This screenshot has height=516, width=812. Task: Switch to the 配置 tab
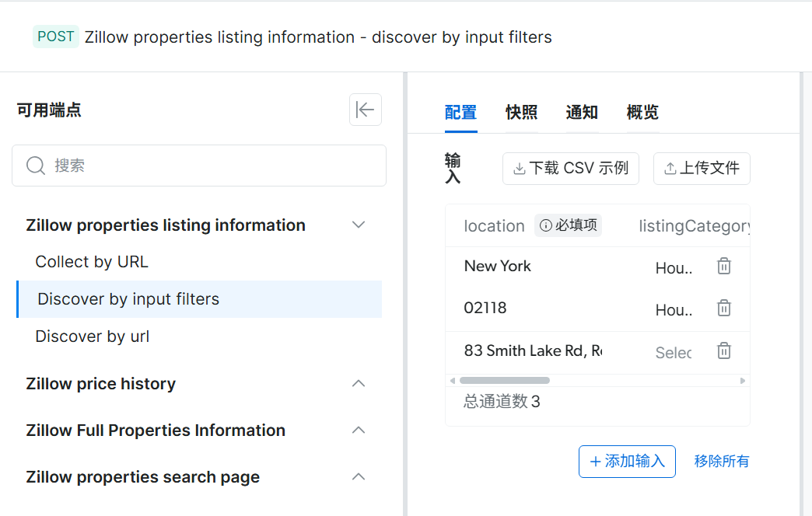click(x=461, y=113)
